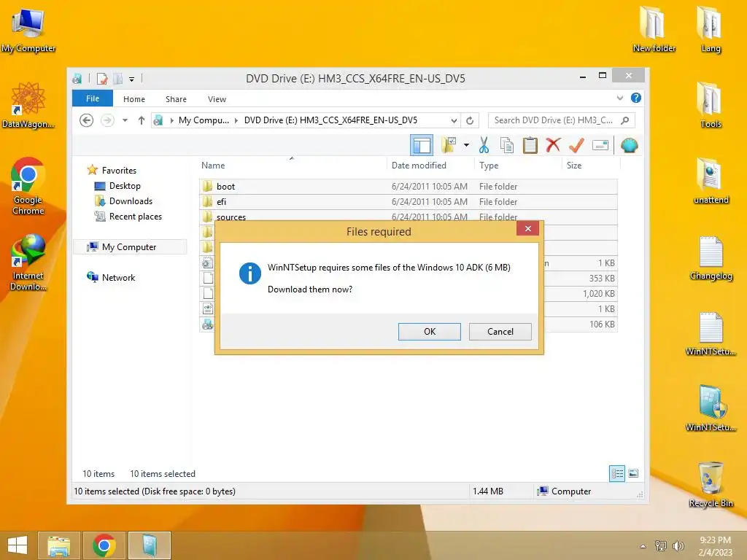
Task: Refresh the DVD Drive folder view
Action: pyautogui.click(x=470, y=120)
